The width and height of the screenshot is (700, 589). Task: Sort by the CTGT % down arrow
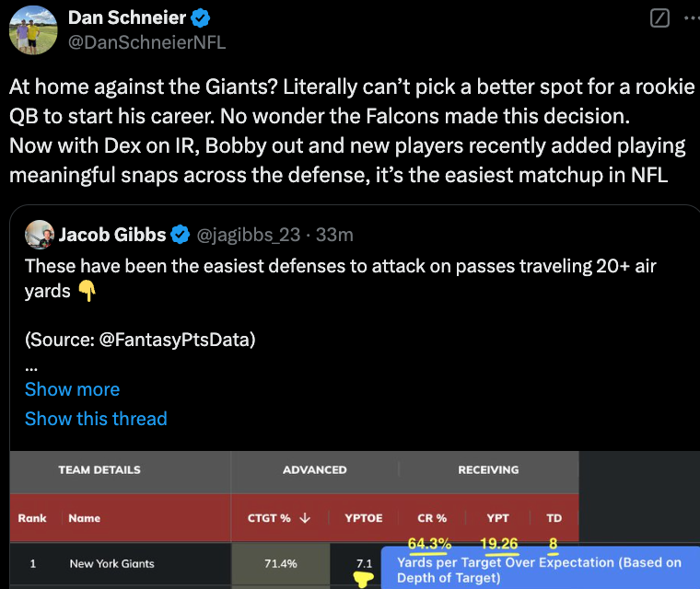click(305, 518)
